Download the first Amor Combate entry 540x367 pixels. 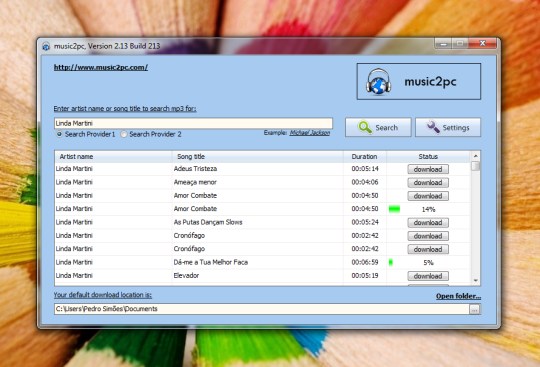[x=428, y=196]
